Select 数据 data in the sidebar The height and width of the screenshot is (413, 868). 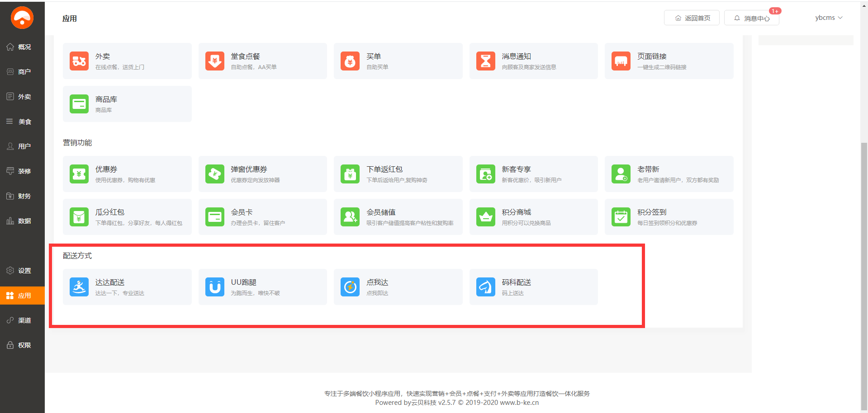click(22, 221)
